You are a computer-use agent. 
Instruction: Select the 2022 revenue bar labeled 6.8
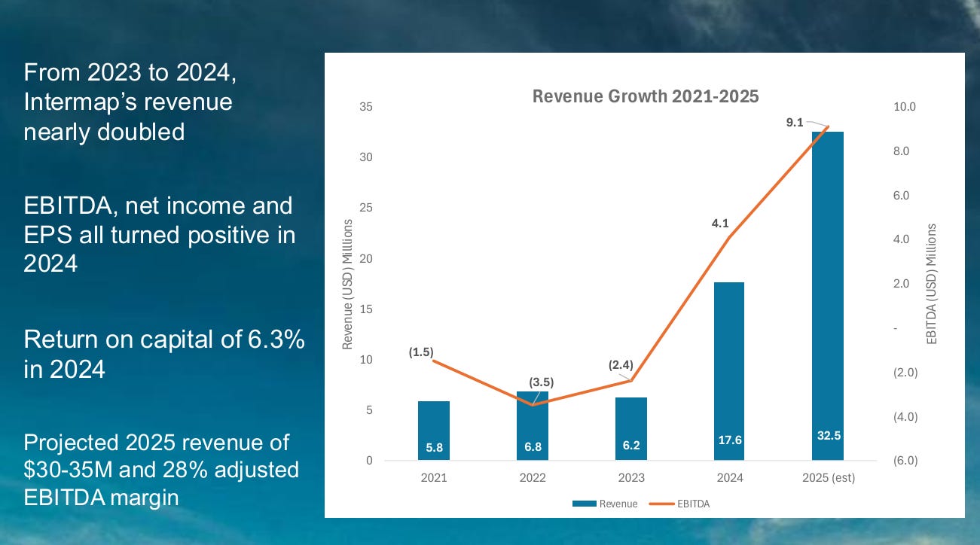click(x=533, y=426)
